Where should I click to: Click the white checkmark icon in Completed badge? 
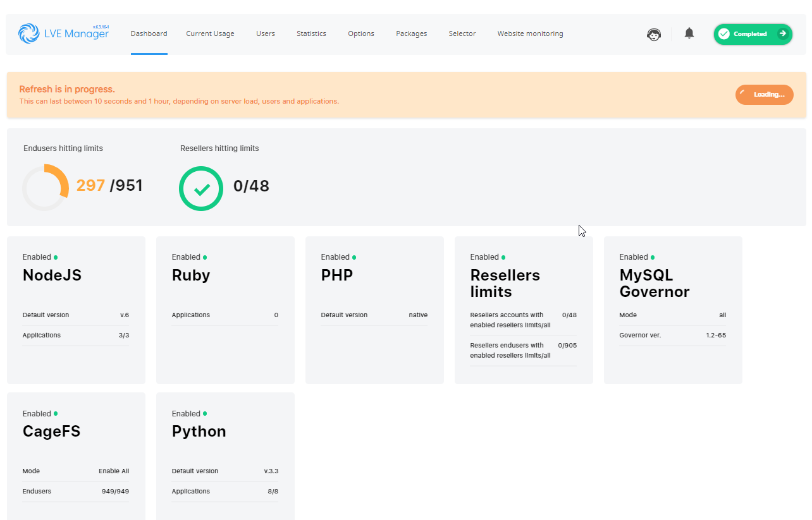[723, 34]
